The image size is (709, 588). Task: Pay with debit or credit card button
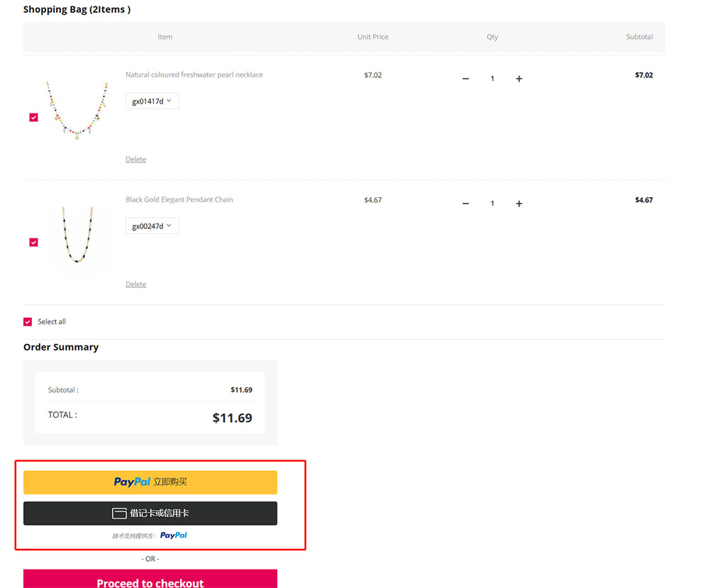coord(150,514)
